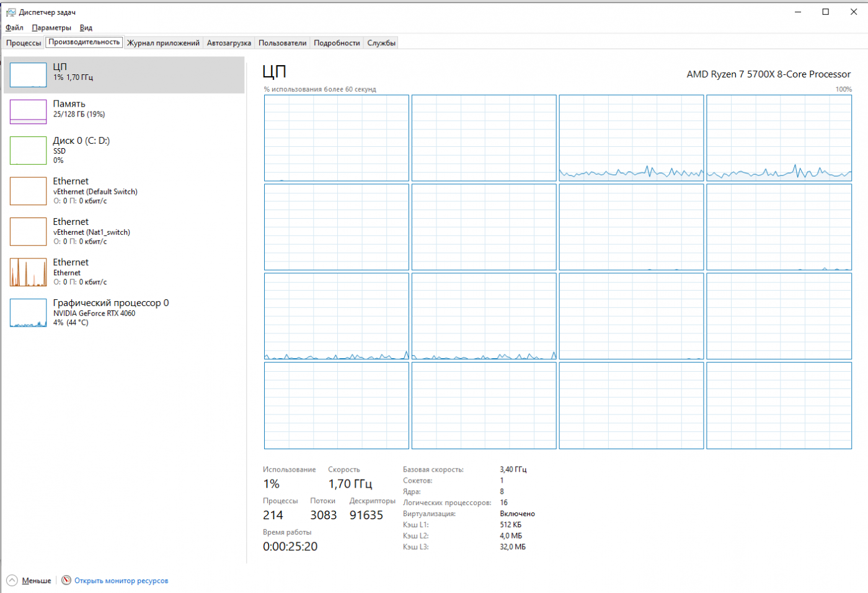Click the first logical processor graph
The width and height of the screenshot is (868, 593).
click(x=336, y=138)
